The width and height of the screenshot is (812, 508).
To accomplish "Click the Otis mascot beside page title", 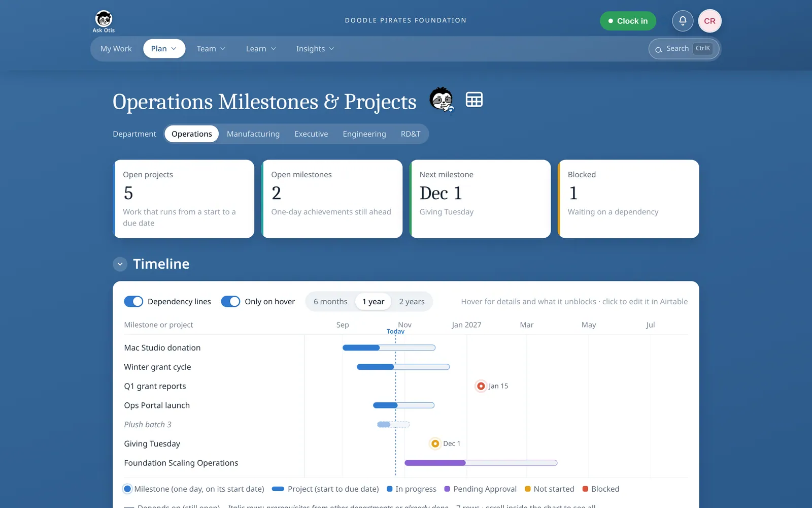I will (442, 100).
